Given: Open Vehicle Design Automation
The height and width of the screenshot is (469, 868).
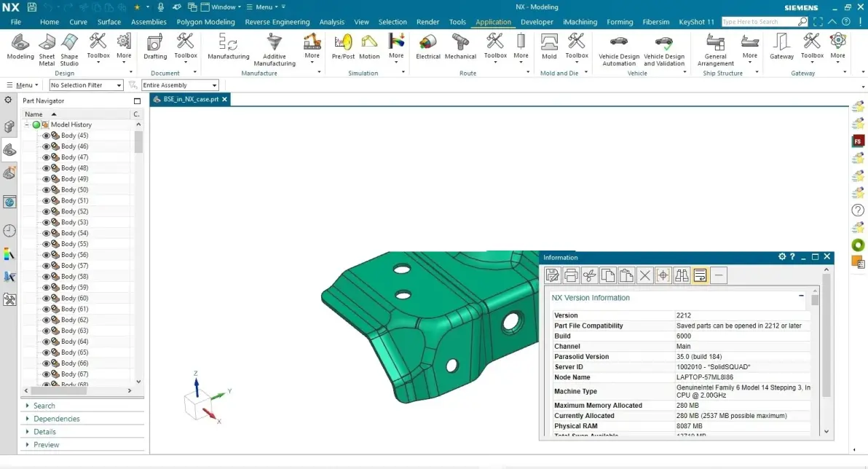Looking at the screenshot, I should coord(619,50).
